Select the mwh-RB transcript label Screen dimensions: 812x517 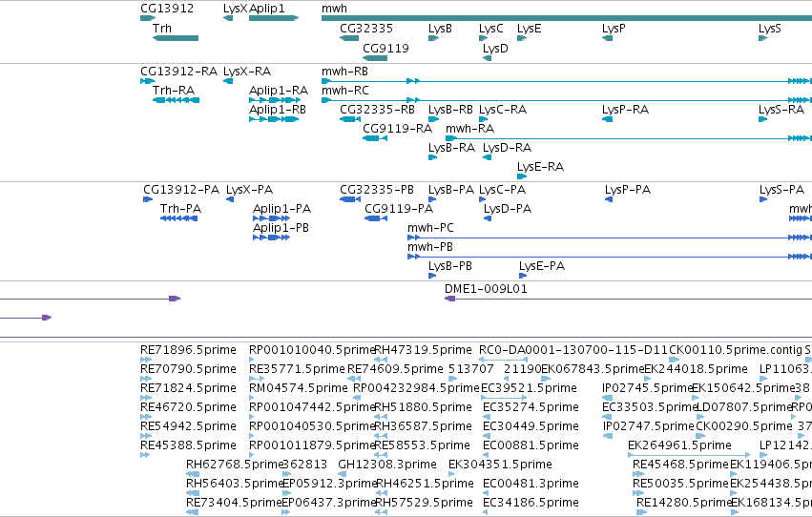pos(344,72)
